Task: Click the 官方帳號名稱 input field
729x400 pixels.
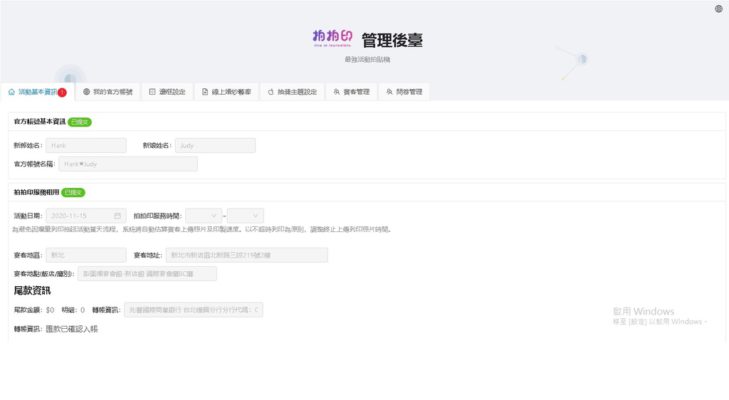Action: [127, 163]
